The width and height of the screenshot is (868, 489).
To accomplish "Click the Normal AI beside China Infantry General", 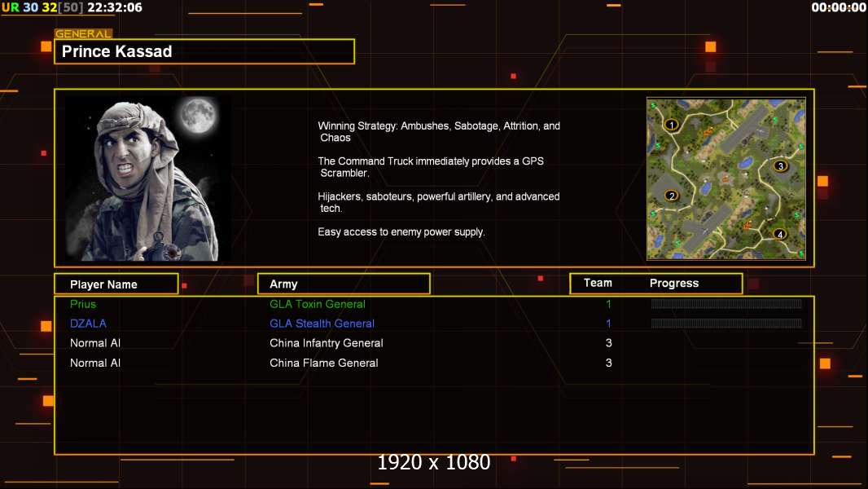I will pyautogui.click(x=95, y=343).
